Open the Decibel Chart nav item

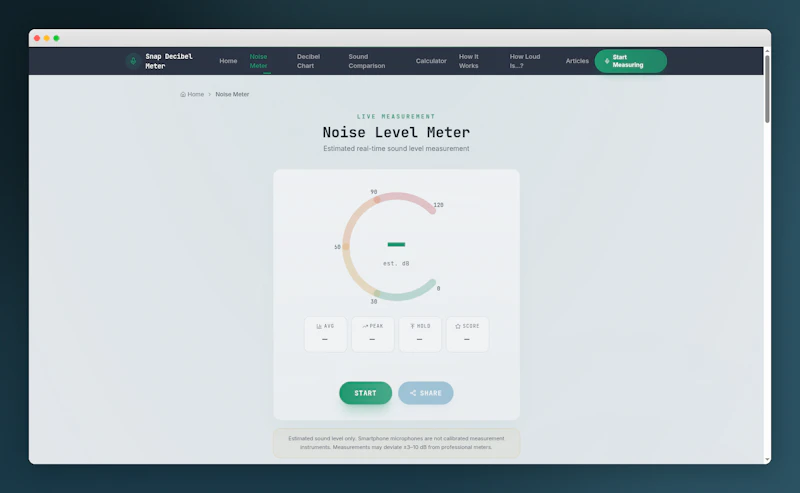tap(308, 61)
